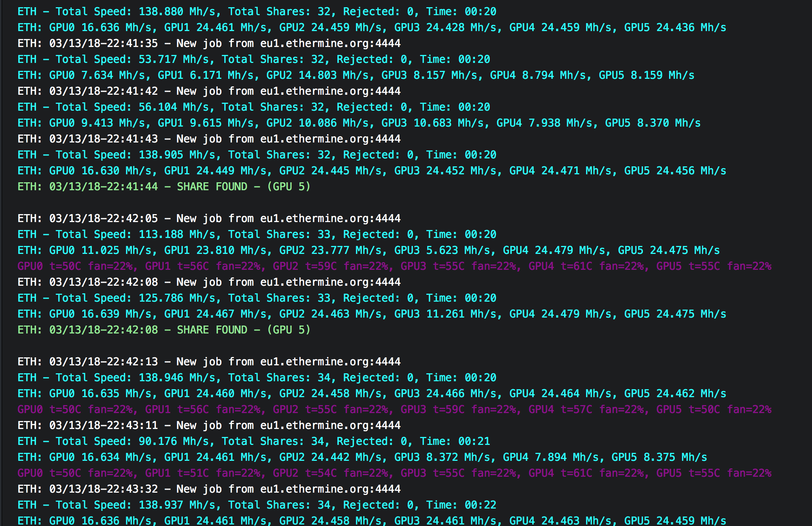This screenshot has height=526, width=812.
Task: Click the value GPU3 10.683 Mh/s
Action: [x=433, y=123]
